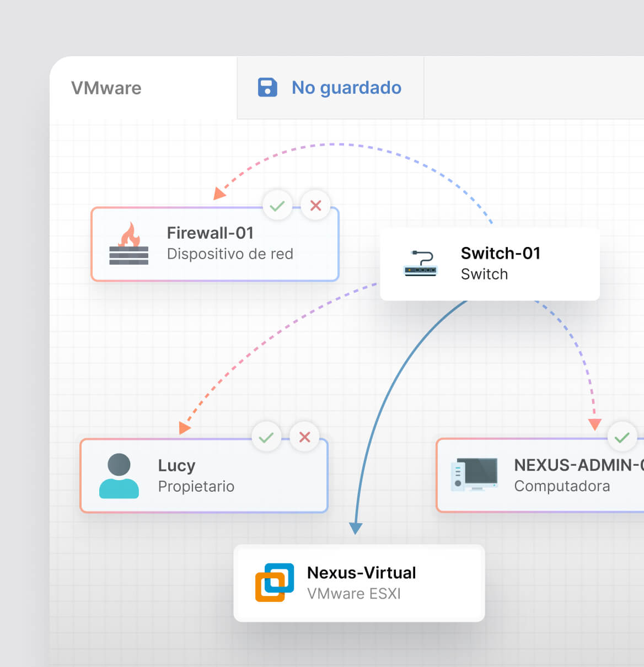Select the switch icon in Switch-01 card

click(x=421, y=263)
